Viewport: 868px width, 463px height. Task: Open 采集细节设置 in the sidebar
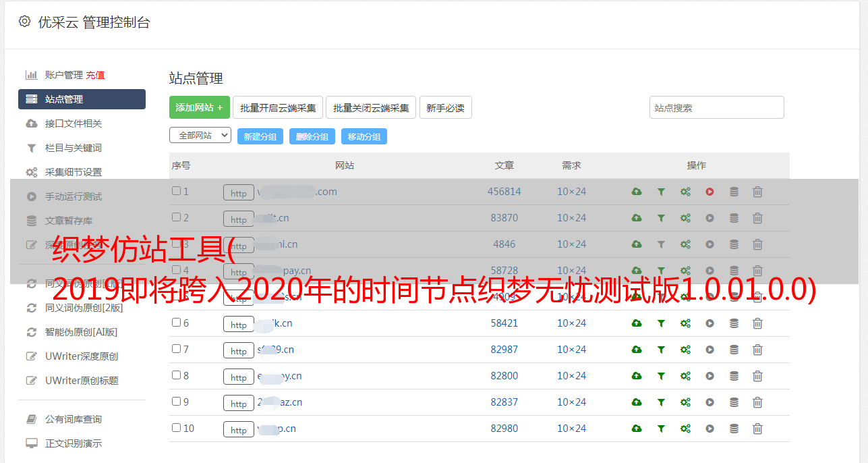coord(74,172)
